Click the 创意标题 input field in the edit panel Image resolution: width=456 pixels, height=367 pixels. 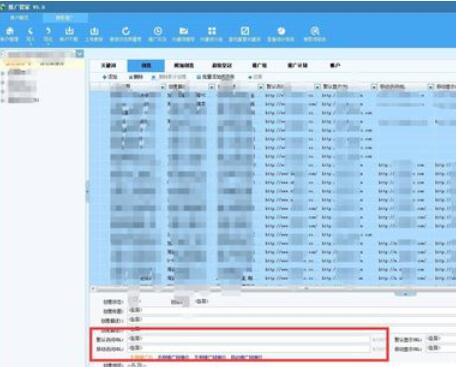pos(292,310)
